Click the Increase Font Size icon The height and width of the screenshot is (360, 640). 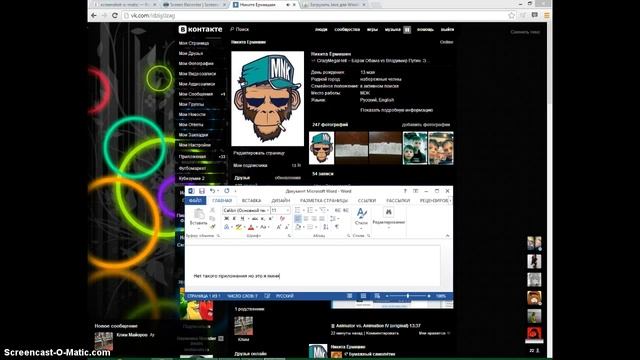point(279,227)
